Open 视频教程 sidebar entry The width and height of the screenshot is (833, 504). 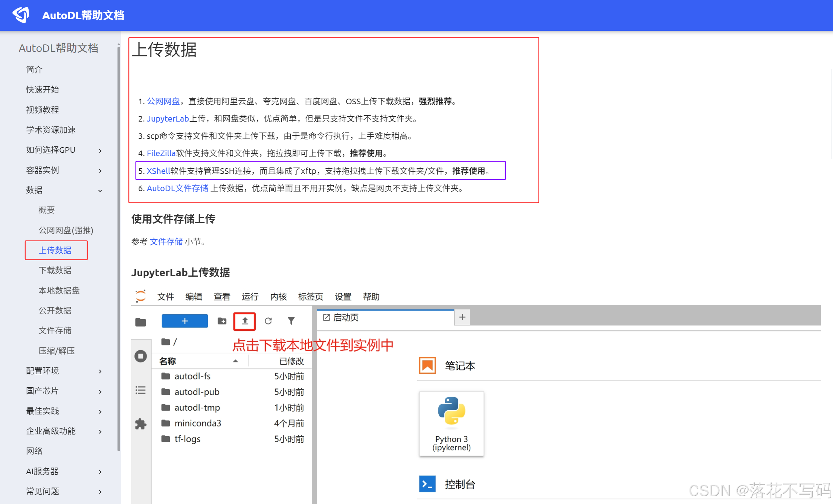43,110
